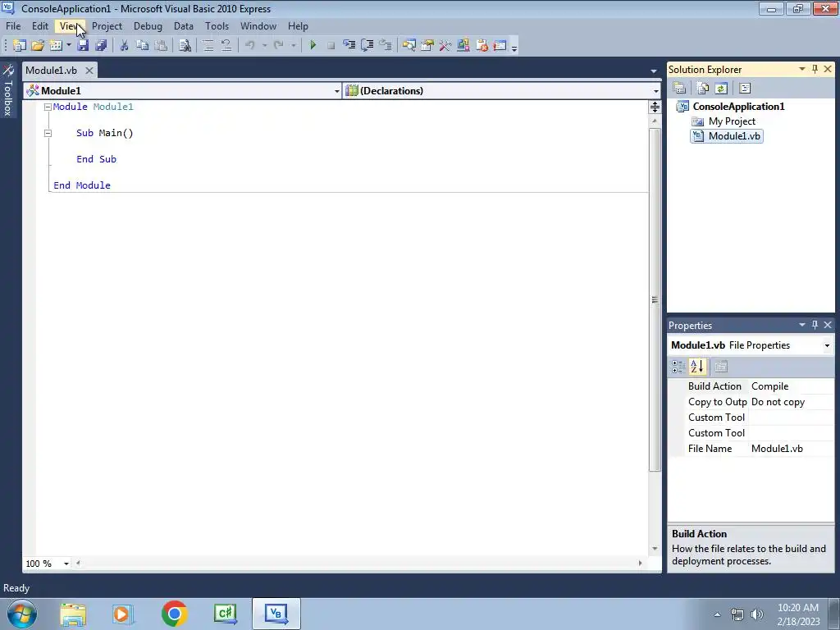
Task: Open the Toolbox via the wrench-hammer icon
Action: [445, 46]
